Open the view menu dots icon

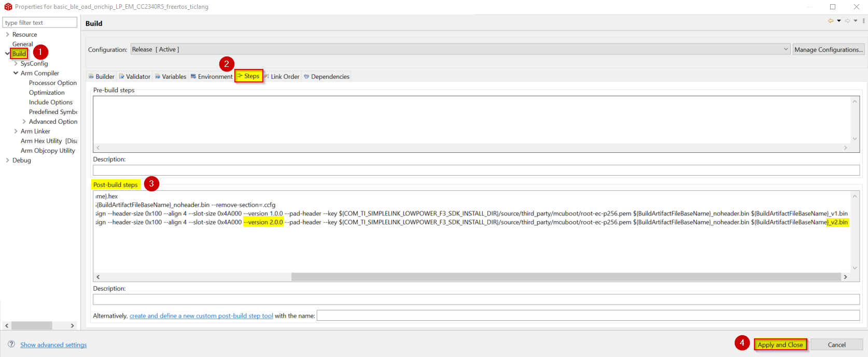863,21
